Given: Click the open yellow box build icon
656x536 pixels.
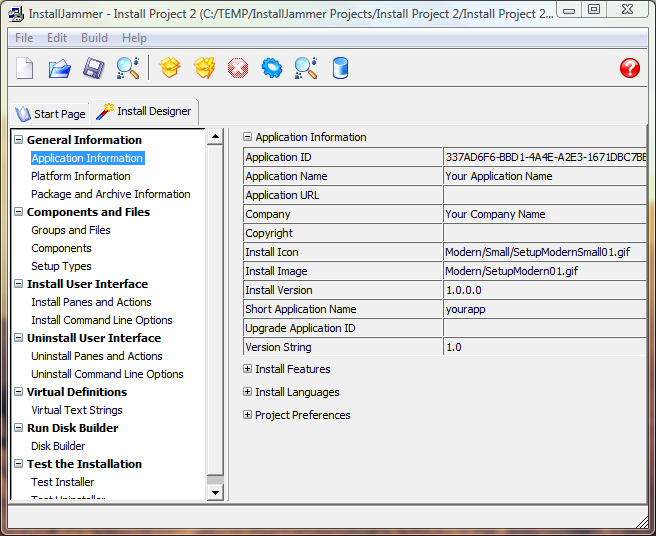Looking at the screenshot, I should pyautogui.click(x=169, y=68).
